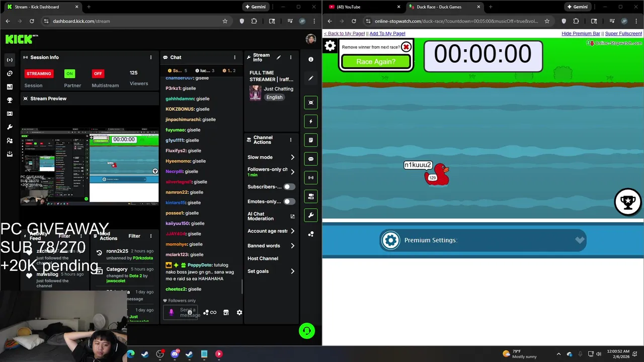Open Session Info three-dot menu
This screenshot has width=644, height=362.
(x=150, y=57)
